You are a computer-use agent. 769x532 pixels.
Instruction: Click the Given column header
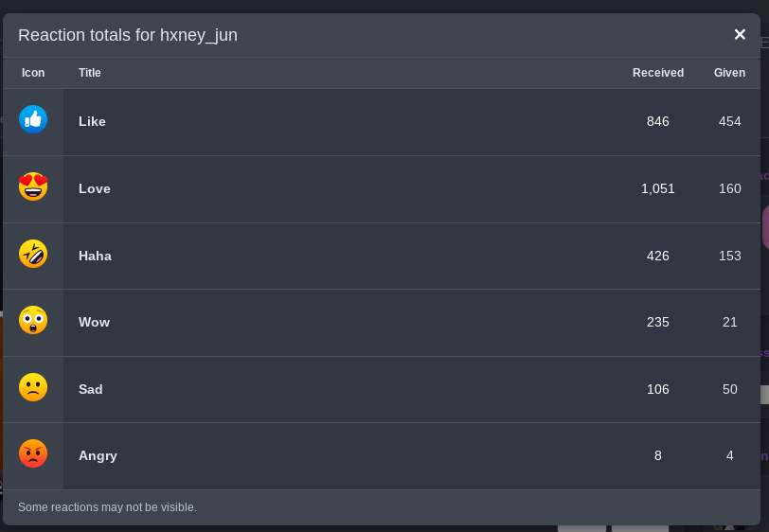(729, 73)
